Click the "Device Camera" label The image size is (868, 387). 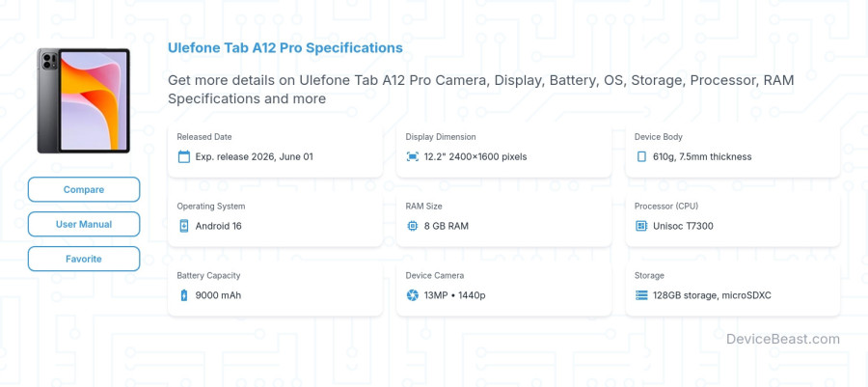(435, 275)
